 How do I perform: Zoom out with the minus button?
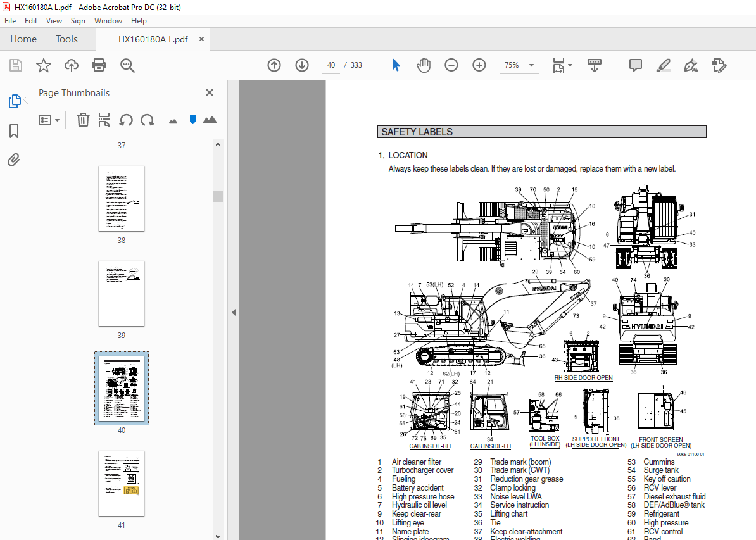[x=451, y=65]
